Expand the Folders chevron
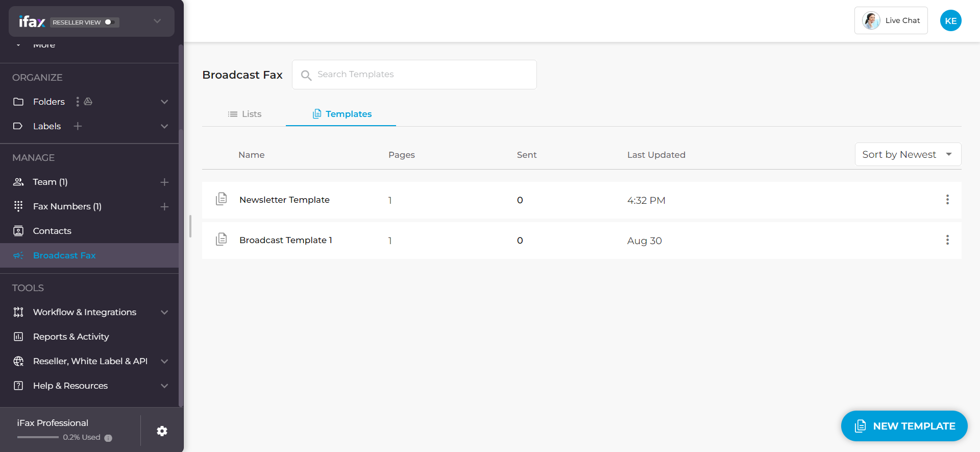Screen dimensions: 980x452 [164, 102]
